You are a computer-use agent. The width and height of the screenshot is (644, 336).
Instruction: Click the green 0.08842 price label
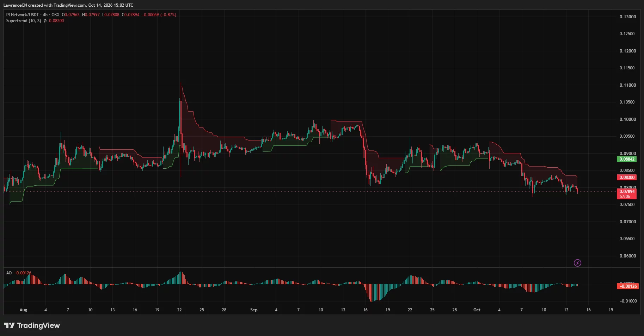tap(627, 159)
